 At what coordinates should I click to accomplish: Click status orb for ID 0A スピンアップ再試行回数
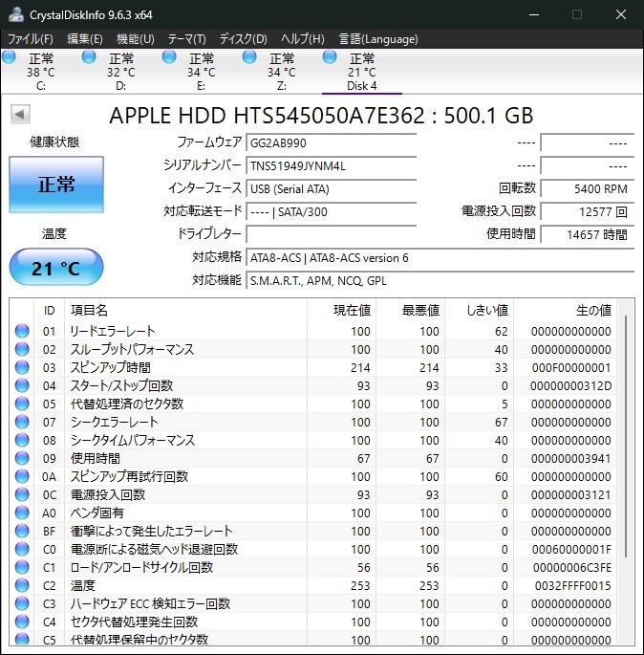[x=22, y=476]
